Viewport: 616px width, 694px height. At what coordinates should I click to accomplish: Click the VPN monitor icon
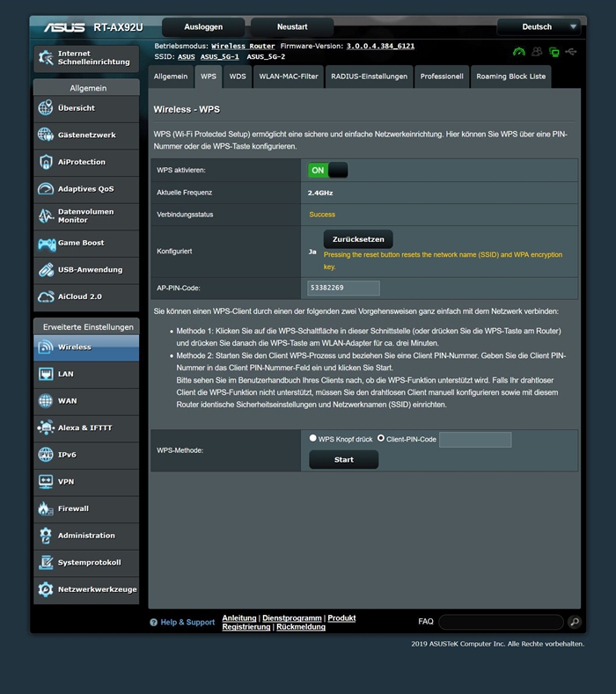46,481
